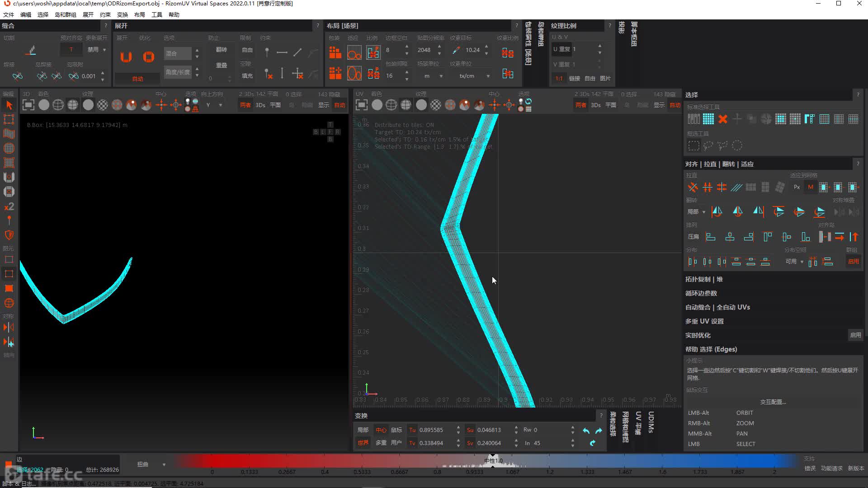This screenshot has width=868, height=488.
Task: Click the Fit to tile icon with circles
Action: tap(354, 53)
